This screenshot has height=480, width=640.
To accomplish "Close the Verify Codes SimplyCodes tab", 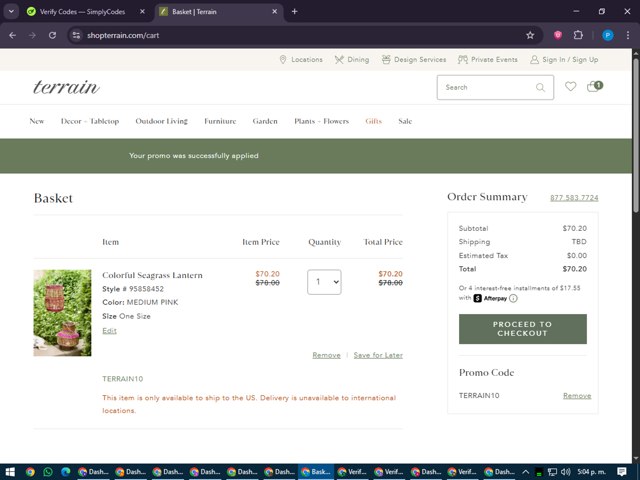I will tap(142, 11).
